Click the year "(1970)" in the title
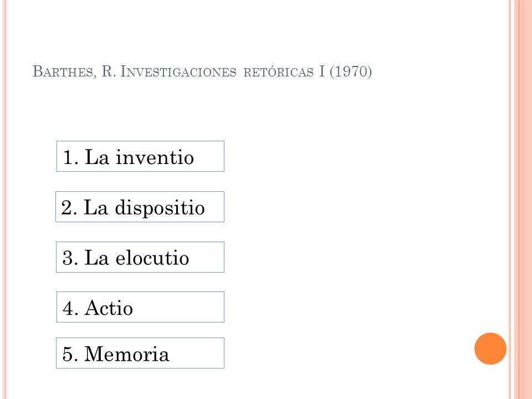This screenshot has width=532, height=399. pos(350,71)
